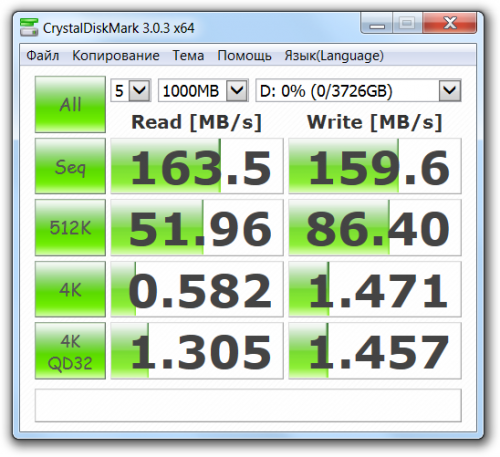Open the Язык(Language) menu
Screen dimensions: 500x457
[x=334, y=55]
